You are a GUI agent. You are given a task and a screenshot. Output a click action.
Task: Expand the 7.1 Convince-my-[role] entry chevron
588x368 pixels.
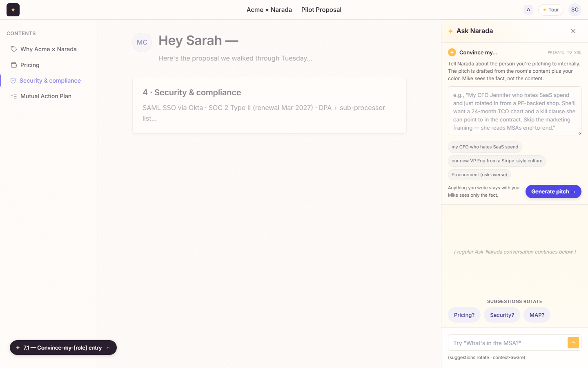click(108, 348)
